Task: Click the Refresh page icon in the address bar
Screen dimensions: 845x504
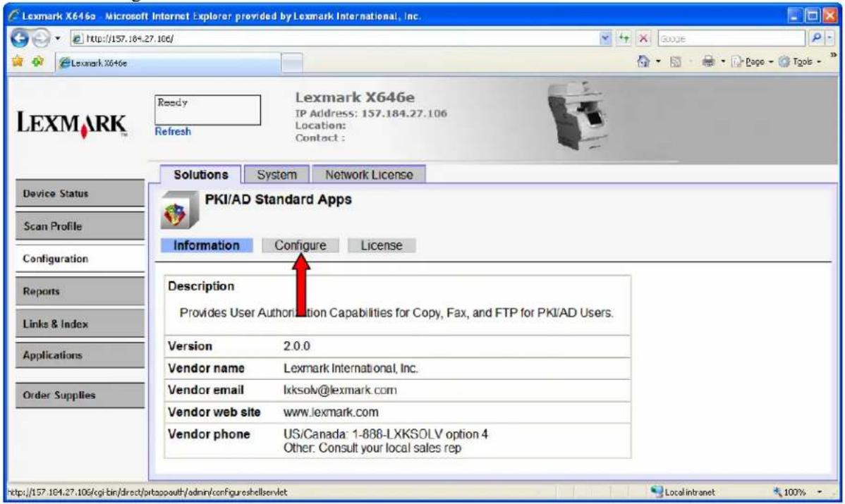Action: click(624, 38)
